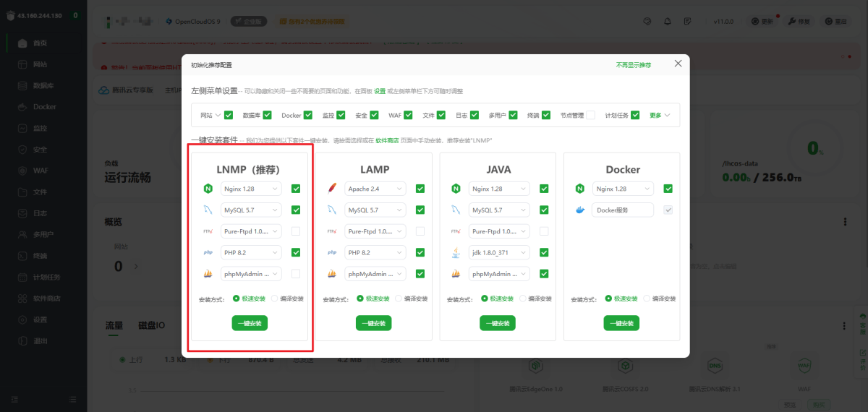Click the Java jdk icon in JAVA card
Image resolution: width=868 pixels, height=412 pixels.
[x=456, y=253]
